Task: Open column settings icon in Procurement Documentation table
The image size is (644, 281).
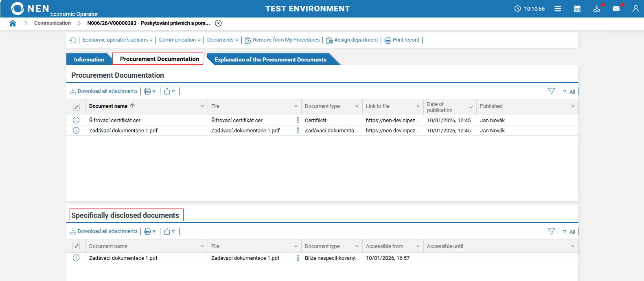Action: click(x=76, y=107)
